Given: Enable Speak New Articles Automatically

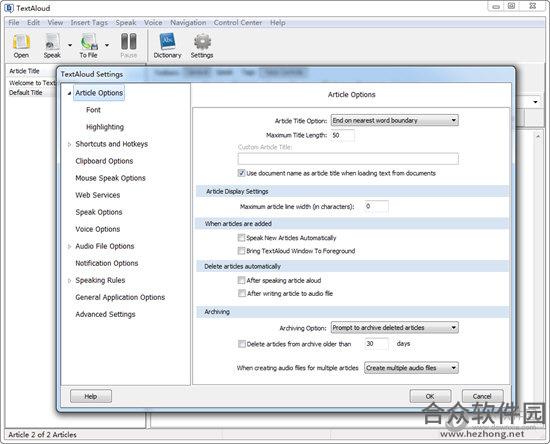Looking at the screenshot, I should click(241, 238).
